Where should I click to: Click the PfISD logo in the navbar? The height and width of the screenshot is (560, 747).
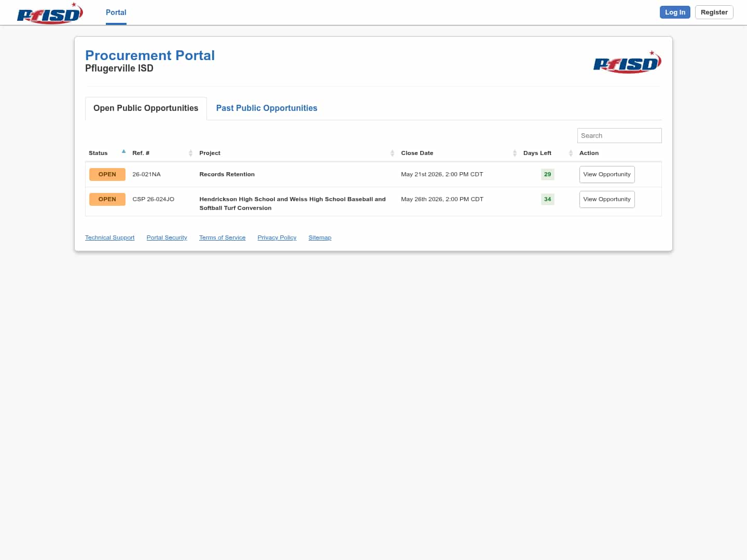point(50,13)
